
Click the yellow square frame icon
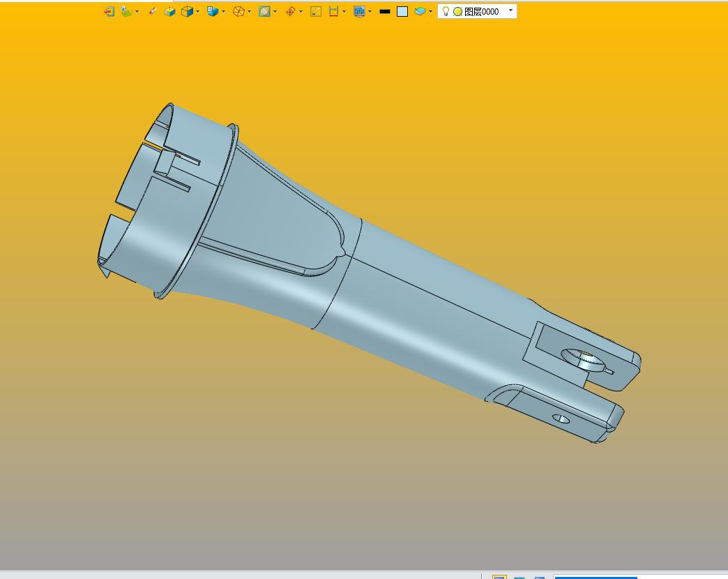point(316,12)
